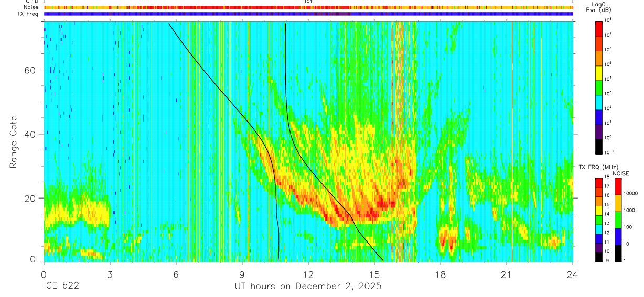The height and width of the screenshot is (297, 644).
Task: Select TX FRQ segment between 13 and 14
Action: (x=598, y=220)
